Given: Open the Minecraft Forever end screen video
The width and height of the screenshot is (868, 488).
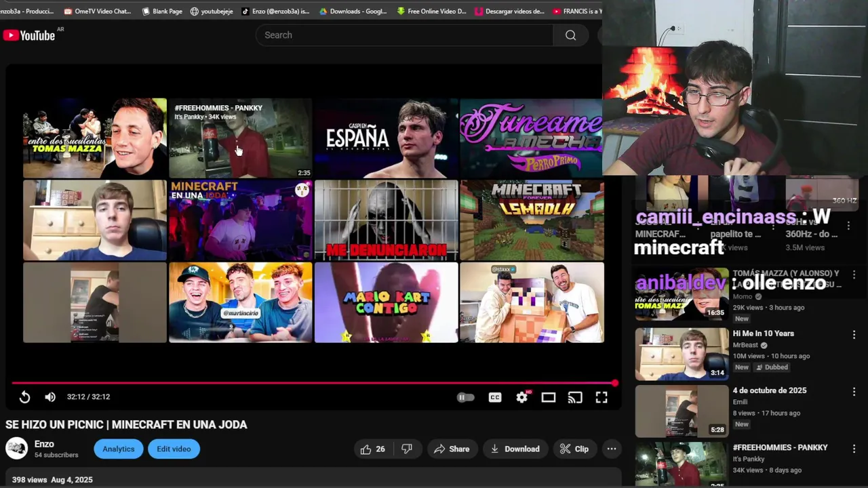Looking at the screenshot, I should 532,220.
